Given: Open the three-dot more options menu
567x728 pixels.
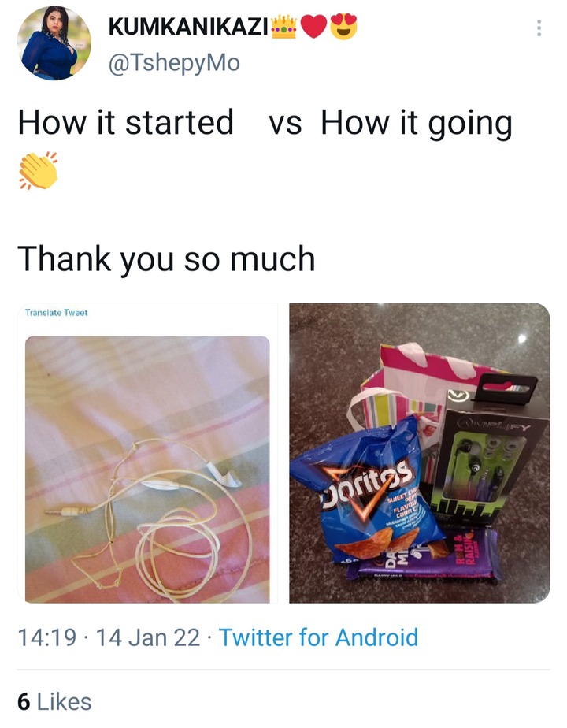Looking at the screenshot, I should click(539, 28).
